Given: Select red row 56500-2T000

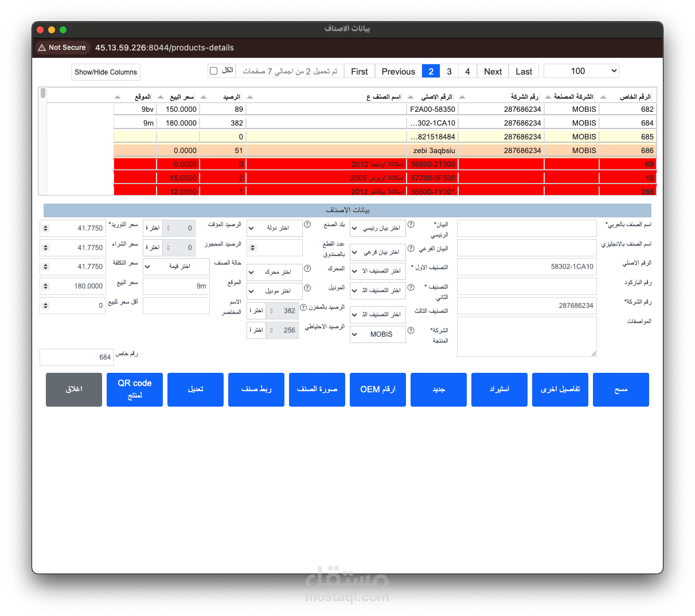Looking at the screenshot, I should (385, 164).
